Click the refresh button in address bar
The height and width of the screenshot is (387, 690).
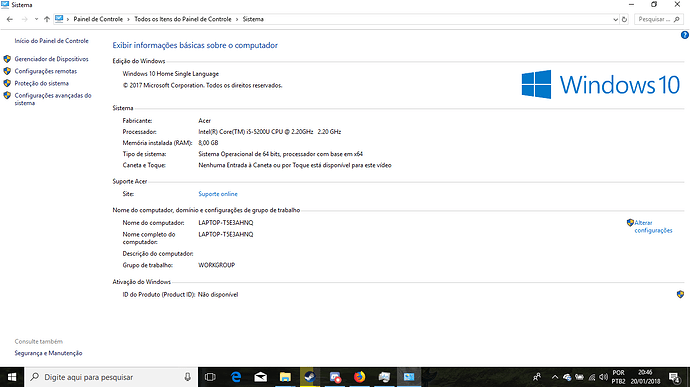pyautogui.click(x=624, y=19)
